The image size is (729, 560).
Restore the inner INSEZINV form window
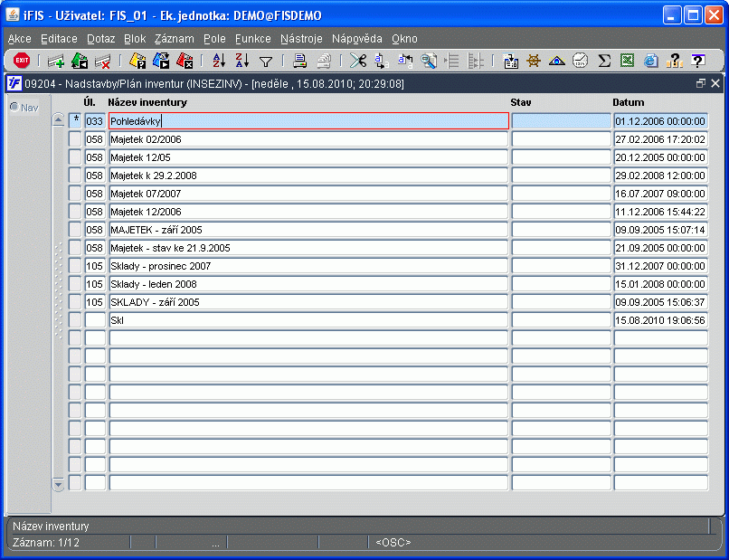pyautogui.click(x=701, y=84)
